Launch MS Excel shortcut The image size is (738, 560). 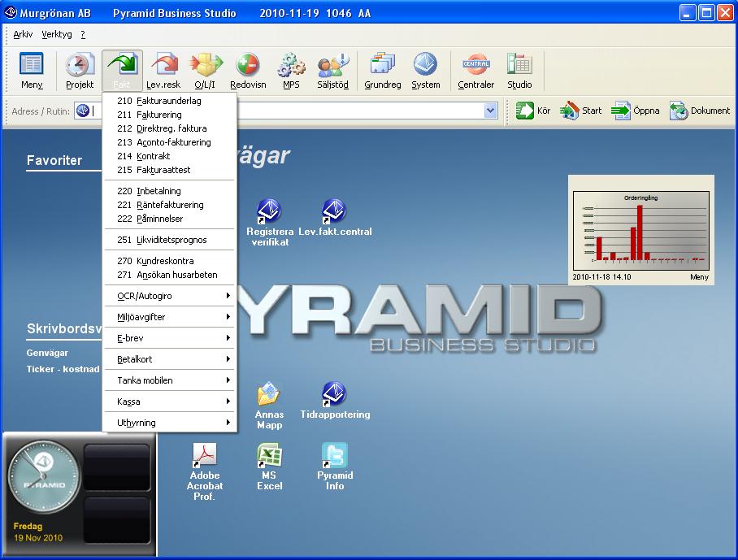[269, 467]
